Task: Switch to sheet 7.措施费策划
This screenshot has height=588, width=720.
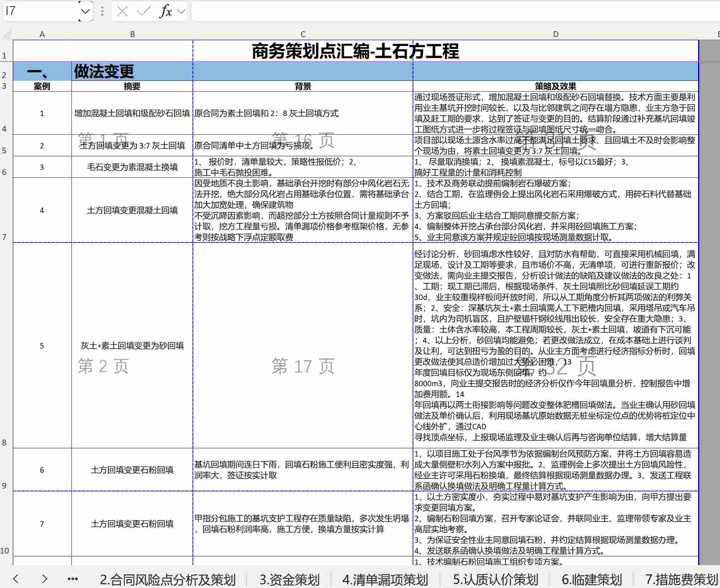Action: tap(681, 579)
